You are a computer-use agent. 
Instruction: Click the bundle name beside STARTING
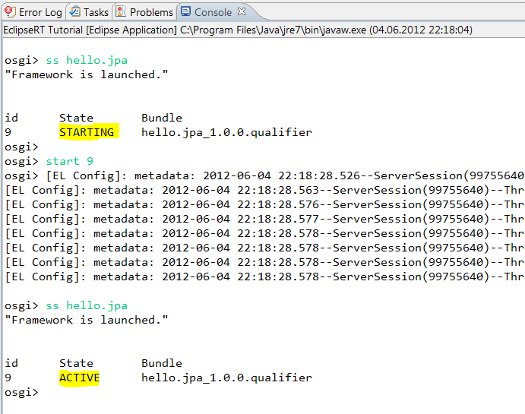(x=227, y=132)
